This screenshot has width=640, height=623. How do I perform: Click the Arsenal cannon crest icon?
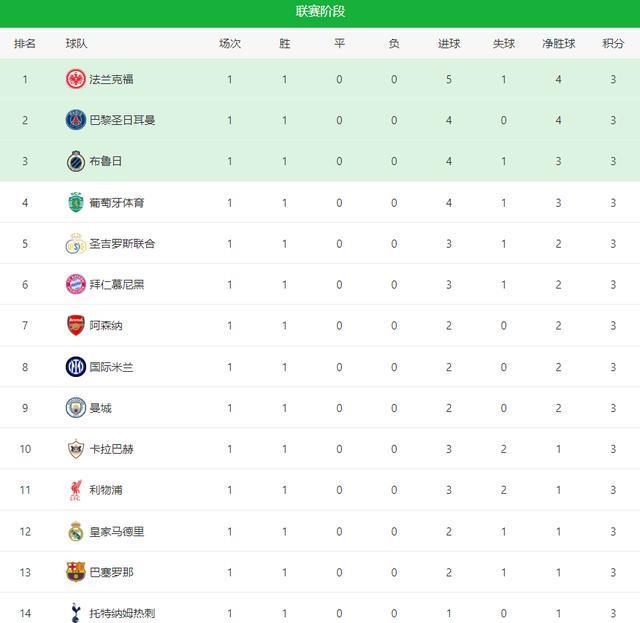tap(76, 325)
